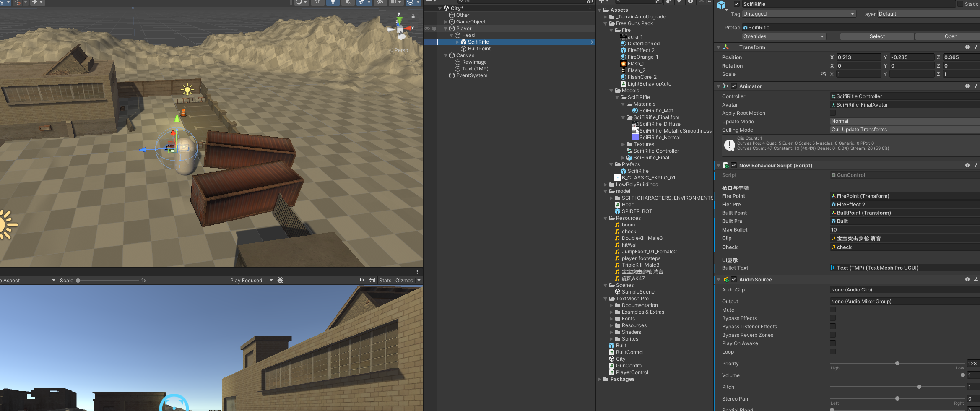Click the scene visibility eye-slash icon
980x411 pixels.
click(x=380, y=2)
